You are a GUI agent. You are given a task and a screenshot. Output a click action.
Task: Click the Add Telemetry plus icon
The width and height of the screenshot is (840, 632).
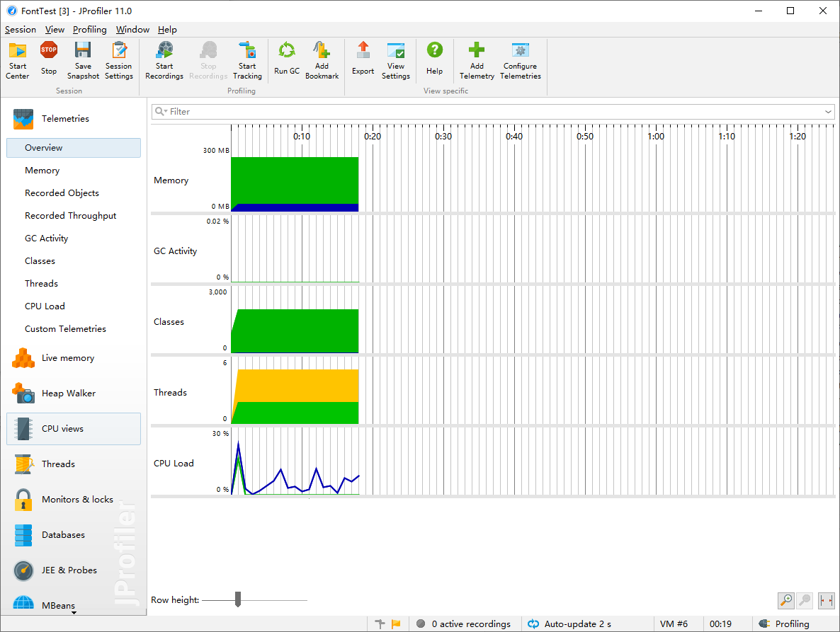coord(476,50)
